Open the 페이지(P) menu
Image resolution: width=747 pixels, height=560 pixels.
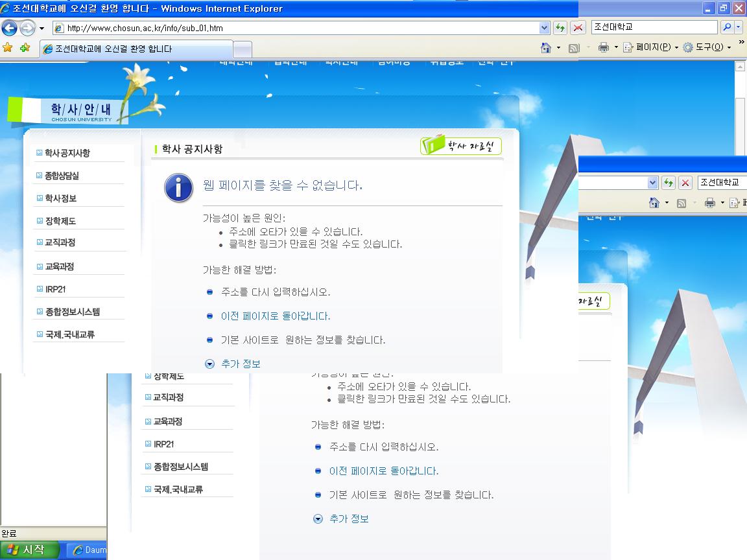pos(650,47)
